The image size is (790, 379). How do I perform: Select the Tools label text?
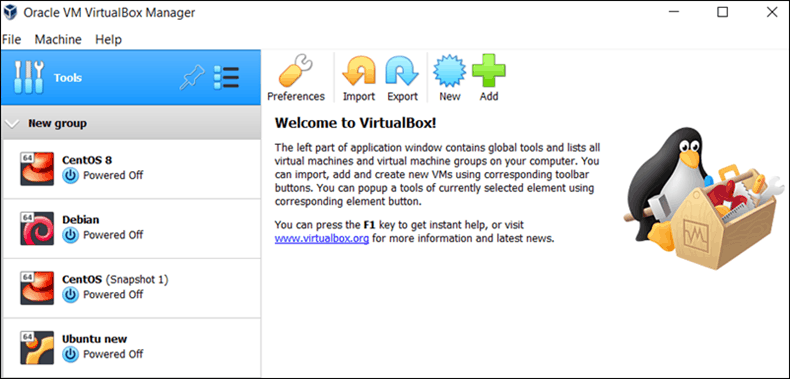coord(68,78)
